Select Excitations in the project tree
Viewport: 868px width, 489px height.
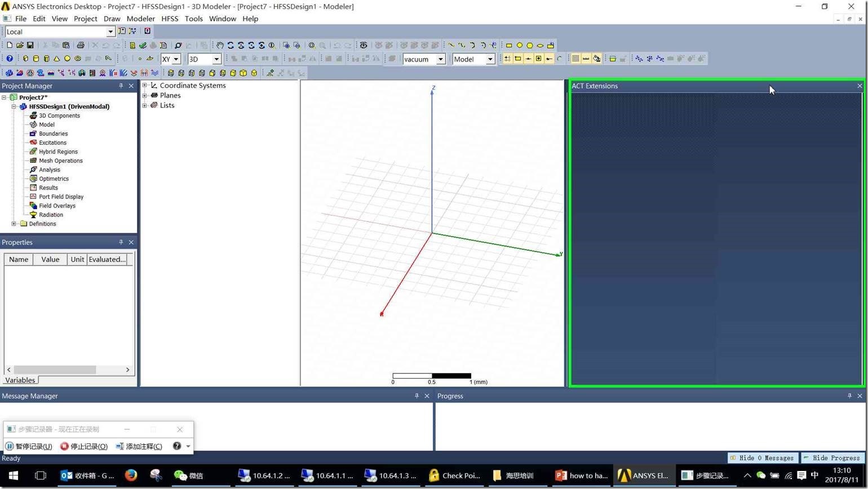(52, 143)
